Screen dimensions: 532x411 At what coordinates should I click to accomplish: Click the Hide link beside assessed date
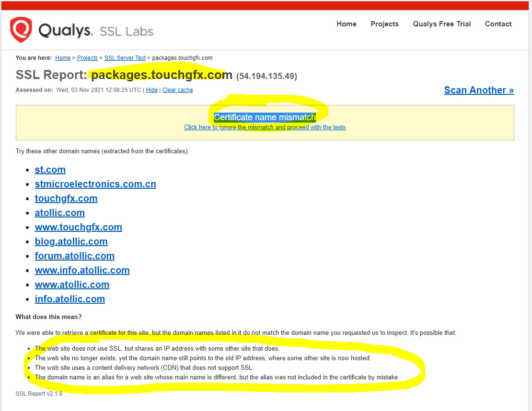pos(151,90)
